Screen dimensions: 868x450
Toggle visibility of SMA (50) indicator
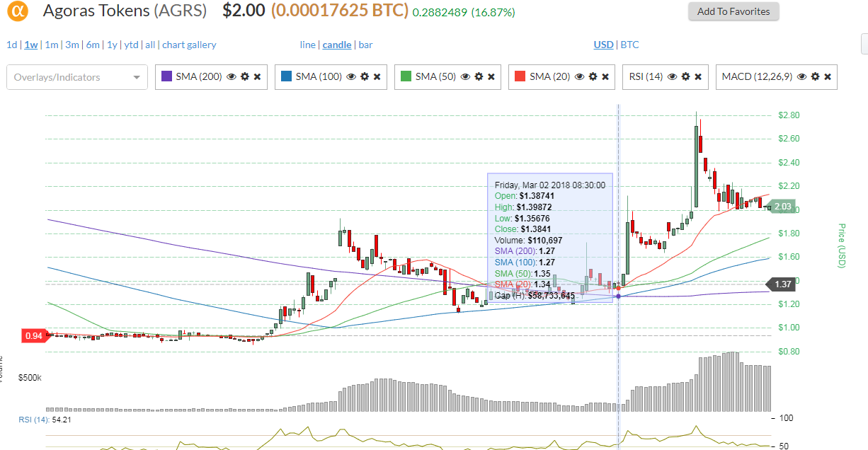click(465, 76)
